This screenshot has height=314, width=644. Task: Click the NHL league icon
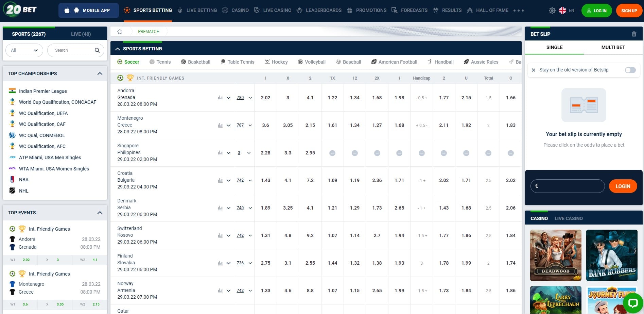tap(12, 191)
